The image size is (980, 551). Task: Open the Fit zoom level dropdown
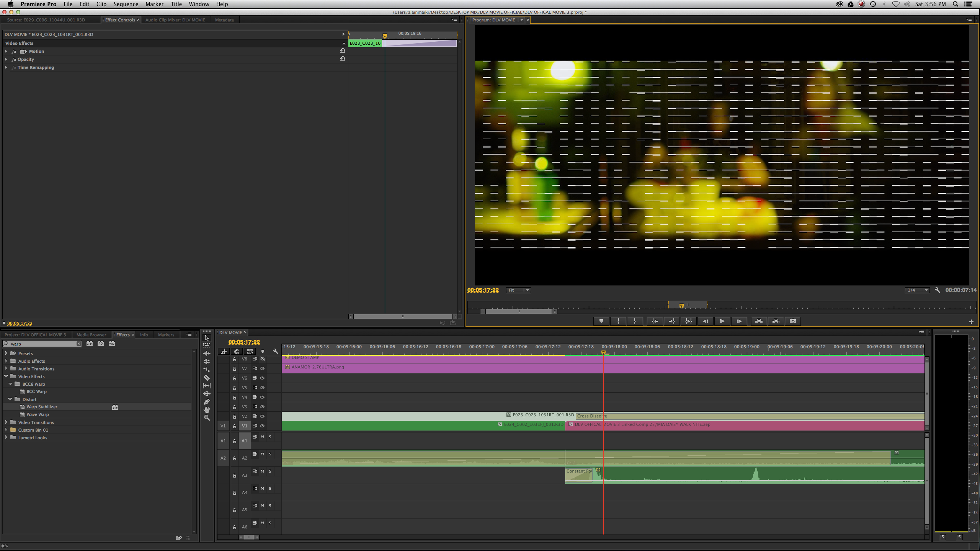518,290
